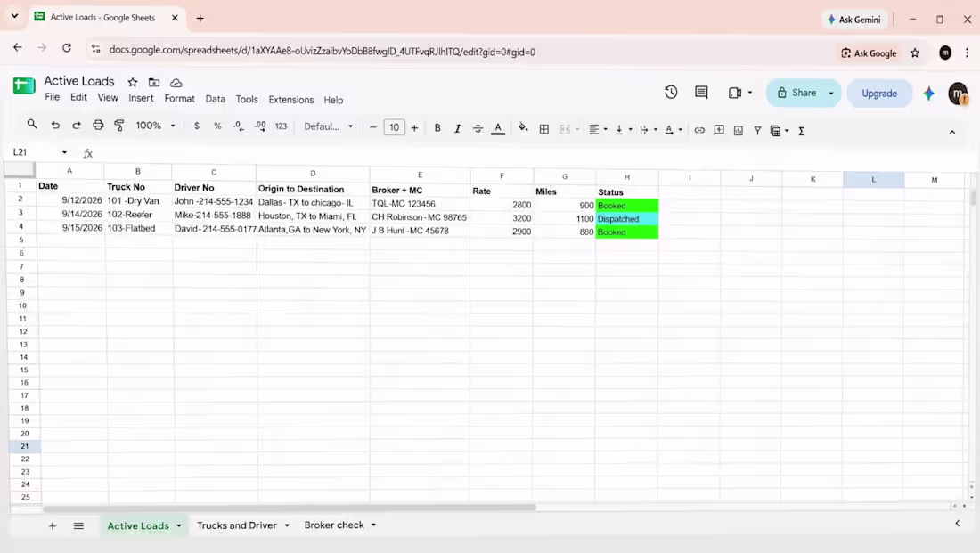Switch to the Trucks and Driver sheet tab
Viewport: 980px width, 553px height.
coord(237,525)
